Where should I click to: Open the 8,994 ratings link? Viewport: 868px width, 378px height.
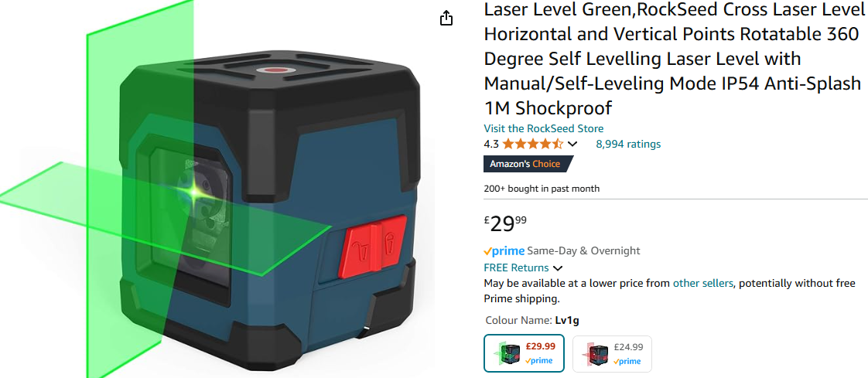tap(628, 145)
